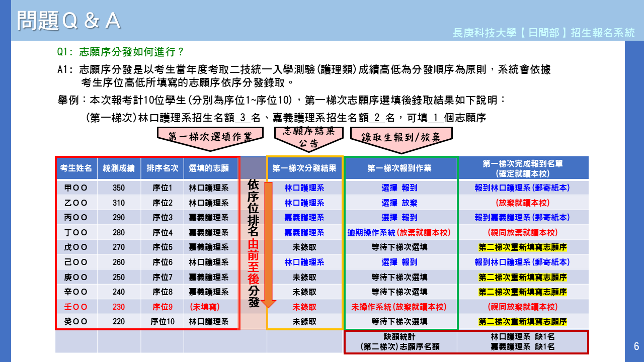This screenshot has height=362, width=644.
Task: Click the rank cell 序位2
Action: (x=162, y=203)
